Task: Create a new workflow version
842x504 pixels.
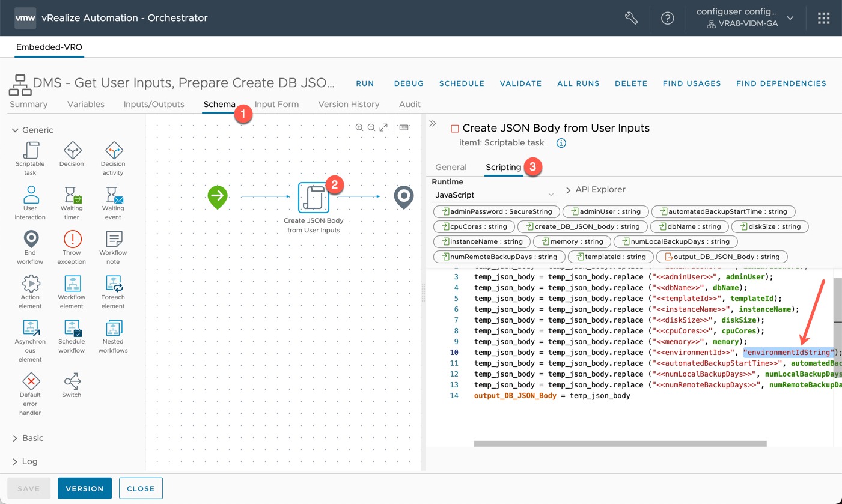Action: pos(84,488)
